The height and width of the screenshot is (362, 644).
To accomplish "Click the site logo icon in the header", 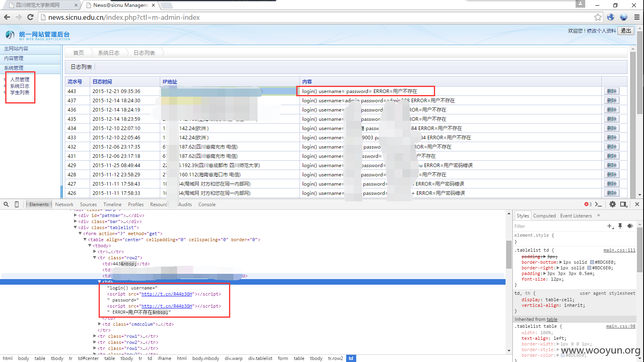I will [10, 35].
